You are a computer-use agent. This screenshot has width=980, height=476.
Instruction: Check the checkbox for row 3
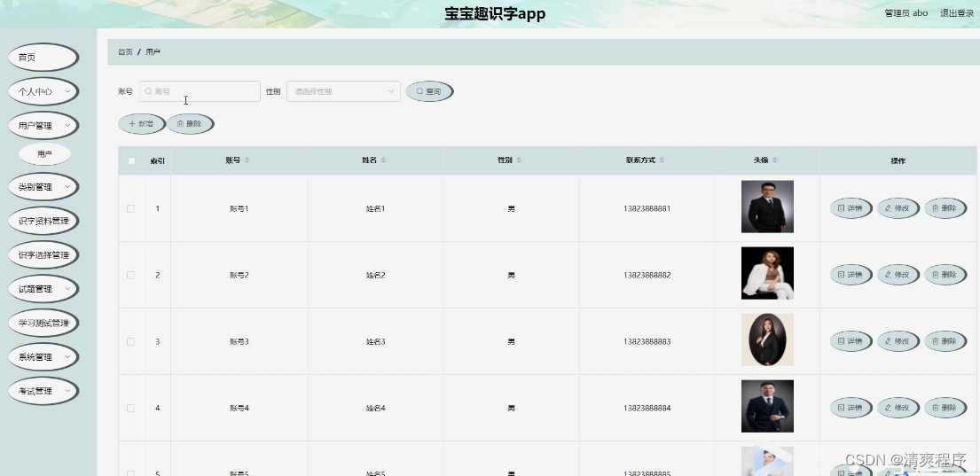coord(131,341)
